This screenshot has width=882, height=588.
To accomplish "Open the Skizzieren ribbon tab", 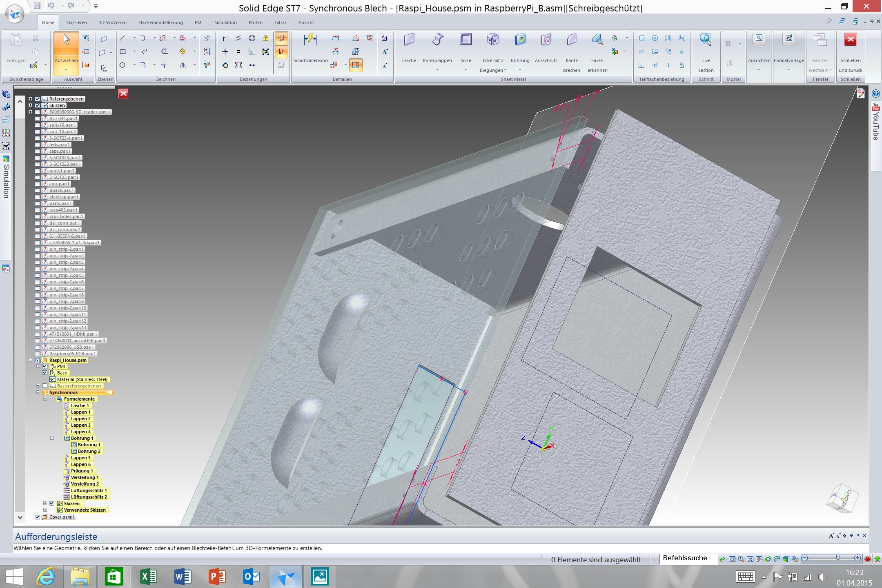I will point(76,22).
